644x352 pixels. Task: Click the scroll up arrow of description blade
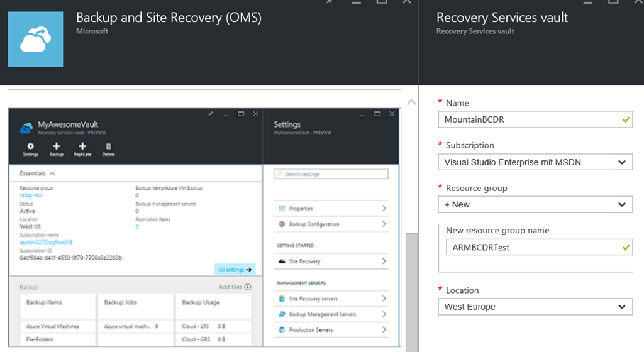pyautogui.click(x=411, y=102)
